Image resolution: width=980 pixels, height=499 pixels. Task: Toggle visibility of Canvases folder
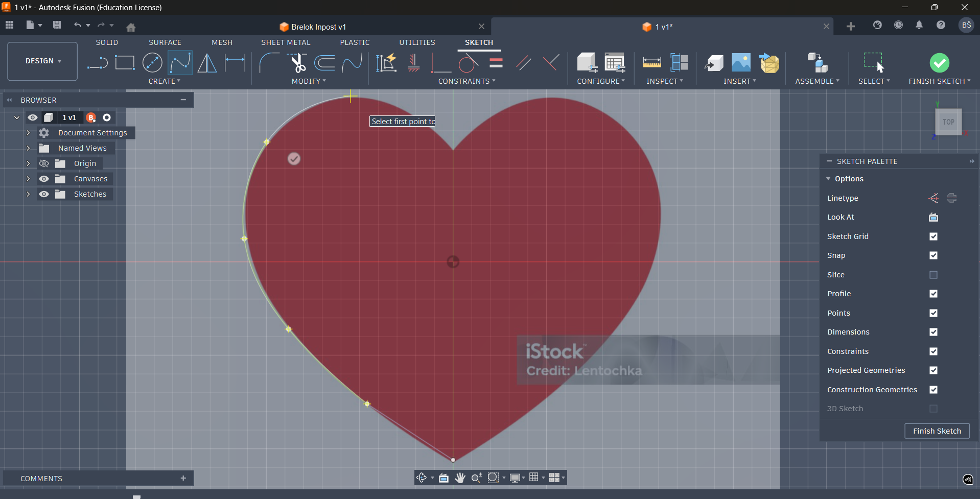(44, 179)
